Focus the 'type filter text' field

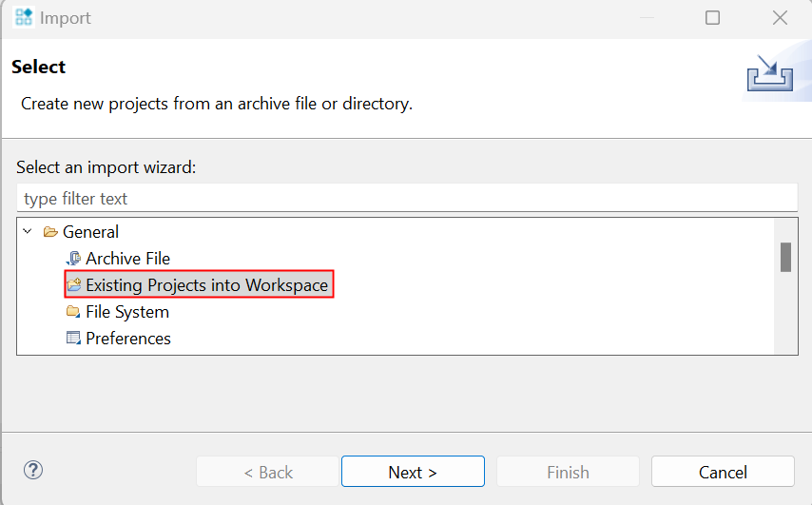point(406,199)
